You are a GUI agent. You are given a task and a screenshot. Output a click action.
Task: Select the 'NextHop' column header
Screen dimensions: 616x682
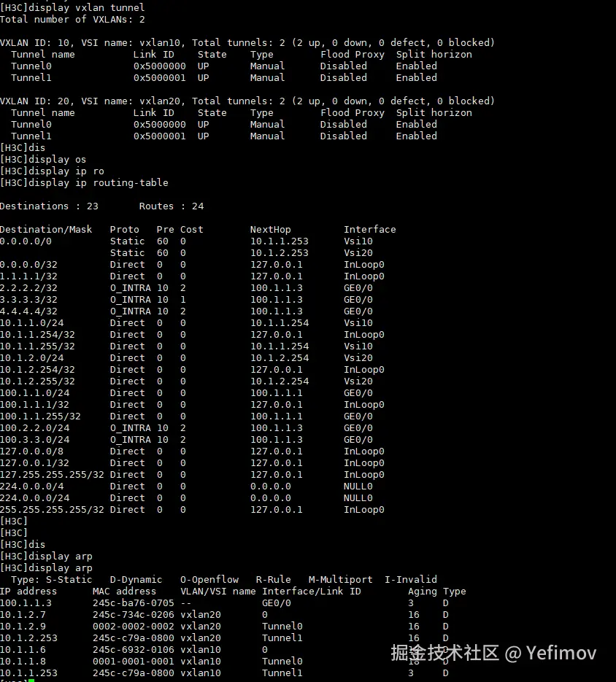pyautogui.click(x=270, y=229)
